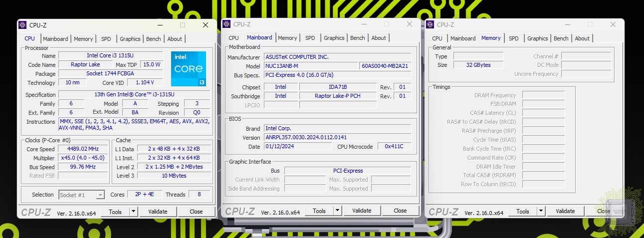Open Bench tab in middle window
644x238 pixels.
point(358,38)
